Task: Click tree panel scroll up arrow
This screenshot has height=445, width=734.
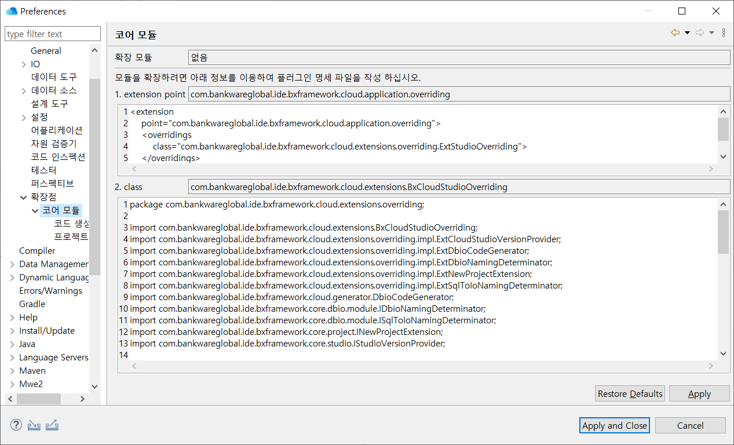Action: 95,50
